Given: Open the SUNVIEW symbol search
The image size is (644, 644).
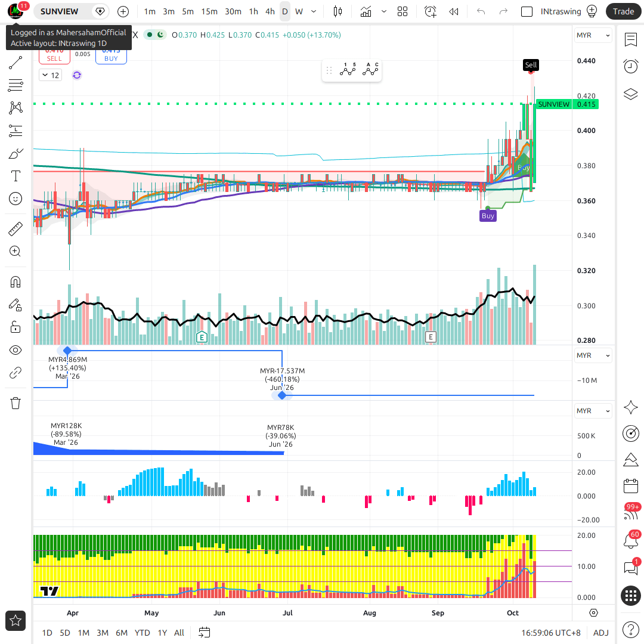Looking at the screenshot, I should pyautogui.click(x=59, y=11).
